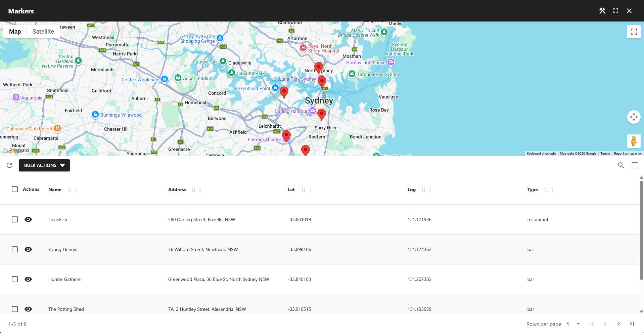Click the tools icon in header

(x=602, y=11)
